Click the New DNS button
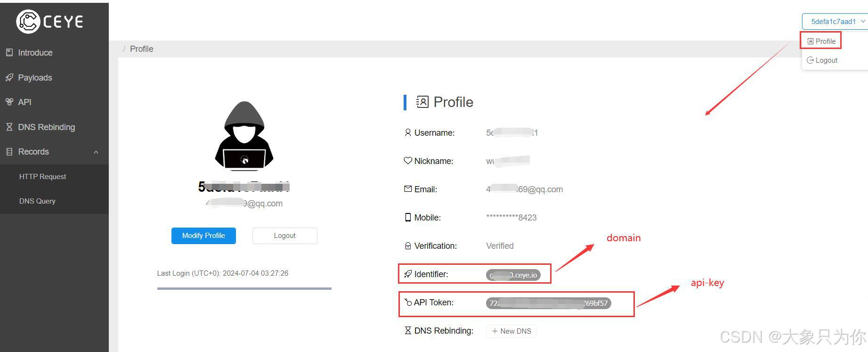The width and height of the screenshot is (868, 352). tap(511, 331)
